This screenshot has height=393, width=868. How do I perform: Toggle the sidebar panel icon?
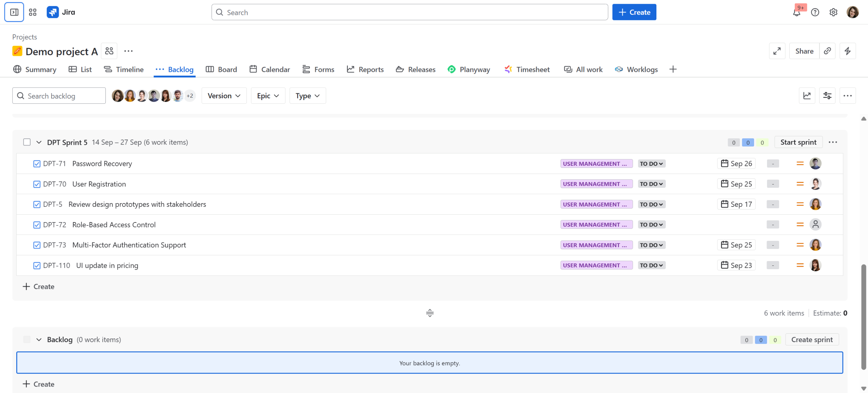[x=14, y=12]
